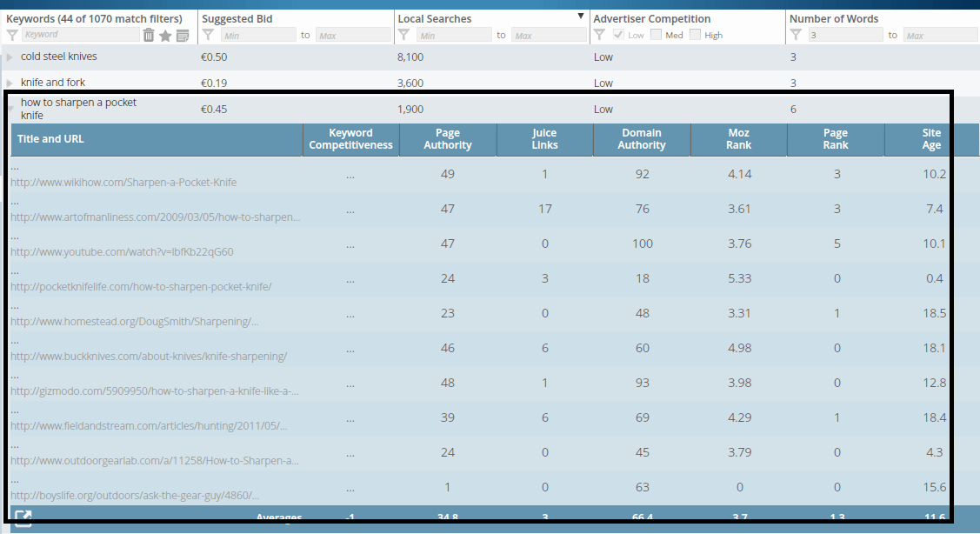Expand the 'knife and fork' keyword row
The height and width of the screenshot is (534, 980).
point(10,83)
